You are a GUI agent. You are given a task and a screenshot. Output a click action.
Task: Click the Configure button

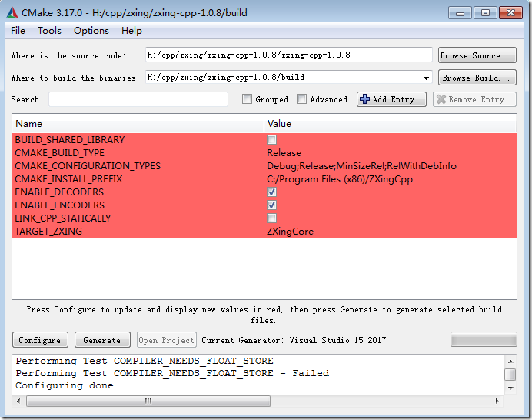point(40,340)
